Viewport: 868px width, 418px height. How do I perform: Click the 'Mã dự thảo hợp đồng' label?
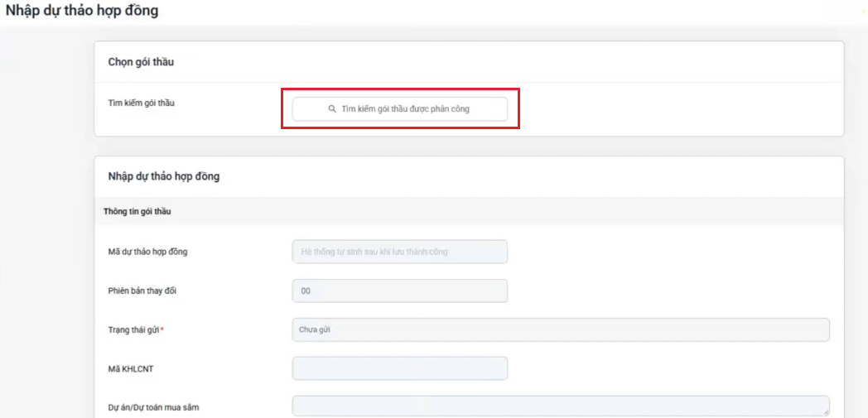click(147, 252)
